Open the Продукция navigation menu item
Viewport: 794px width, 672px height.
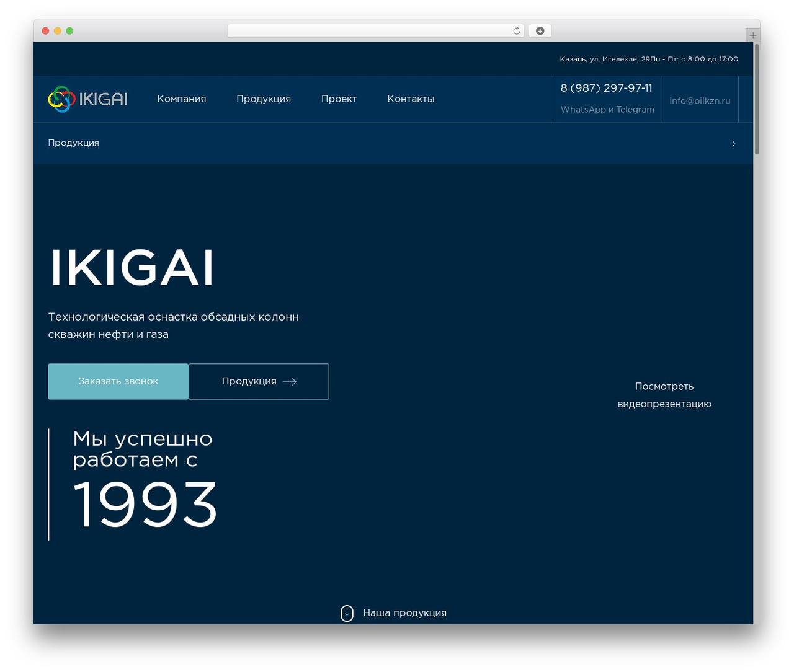pos(264,99)
